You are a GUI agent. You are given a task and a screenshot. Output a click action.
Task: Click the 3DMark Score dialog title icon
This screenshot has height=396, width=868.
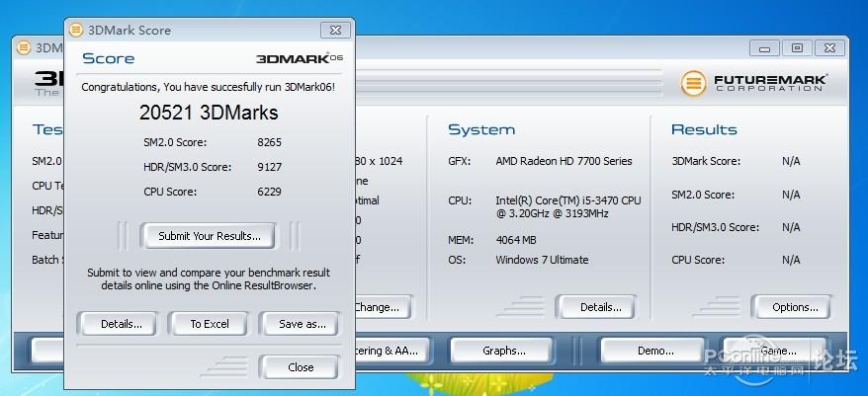76,30
